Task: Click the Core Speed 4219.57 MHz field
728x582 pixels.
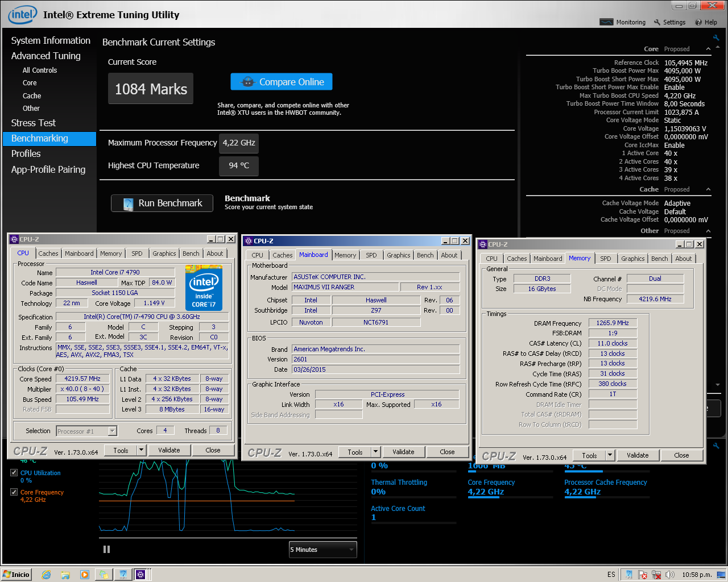Action: [82, 379]
